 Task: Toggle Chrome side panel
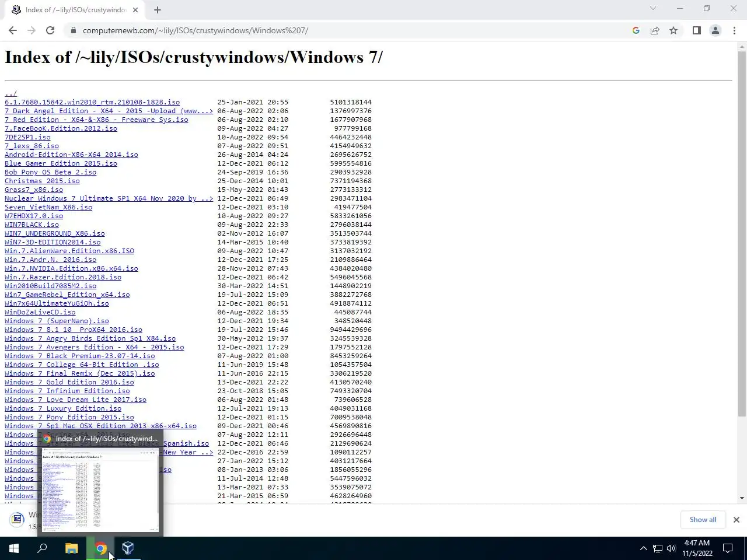click(x=696, y=30)
